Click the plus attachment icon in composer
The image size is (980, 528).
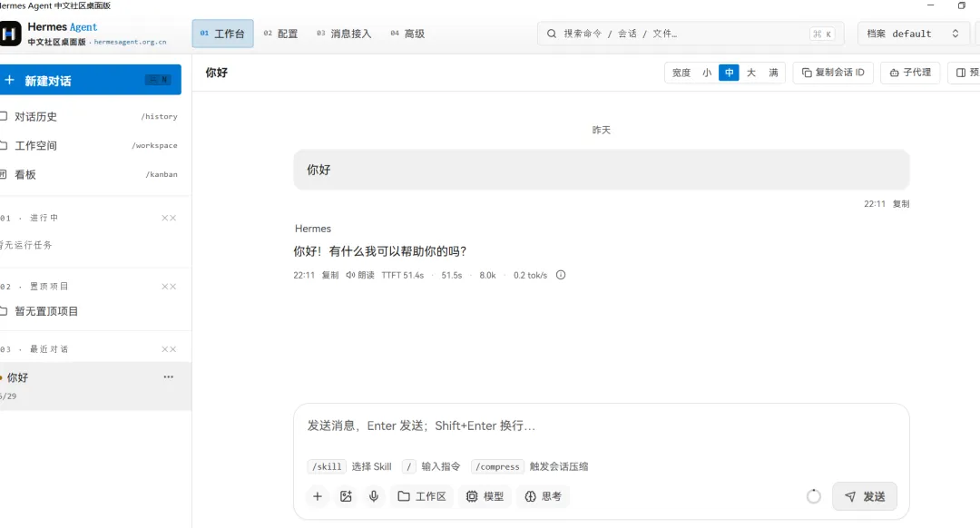pyautogui.click(x=318, y=496)
